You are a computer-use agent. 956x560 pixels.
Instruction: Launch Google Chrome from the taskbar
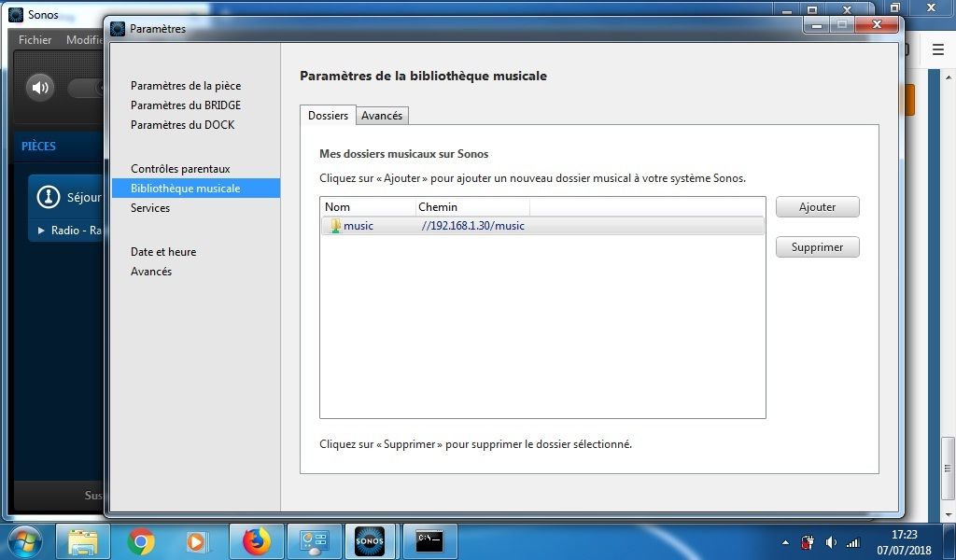(141, 541)
